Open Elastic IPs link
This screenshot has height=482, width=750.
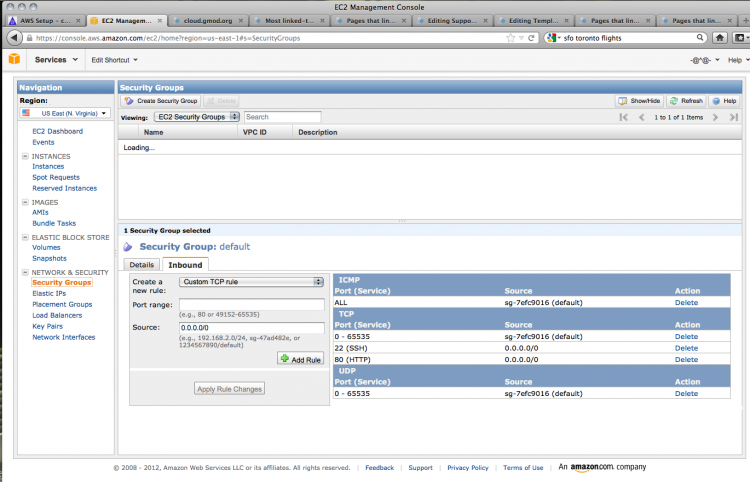tap(49, 294)
